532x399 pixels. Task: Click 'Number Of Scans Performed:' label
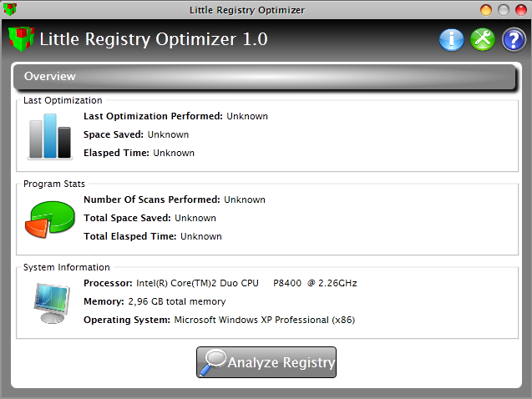[x=152, y=199]
